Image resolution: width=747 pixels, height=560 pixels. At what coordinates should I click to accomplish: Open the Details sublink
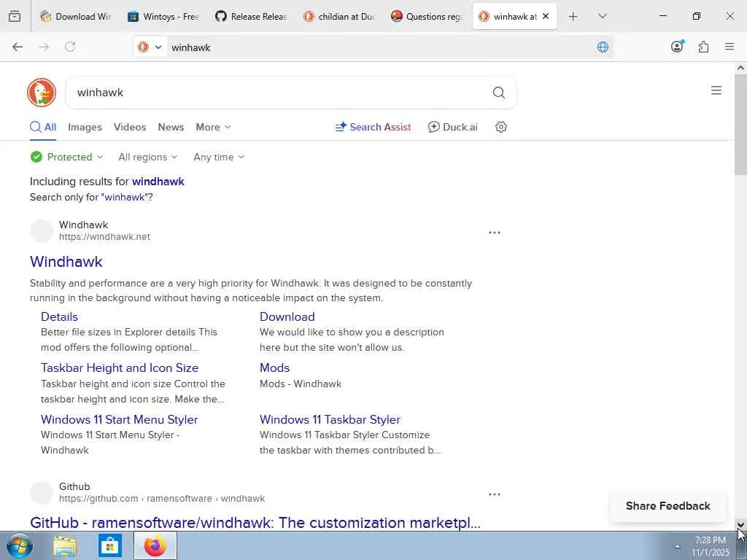pos(59,316)
